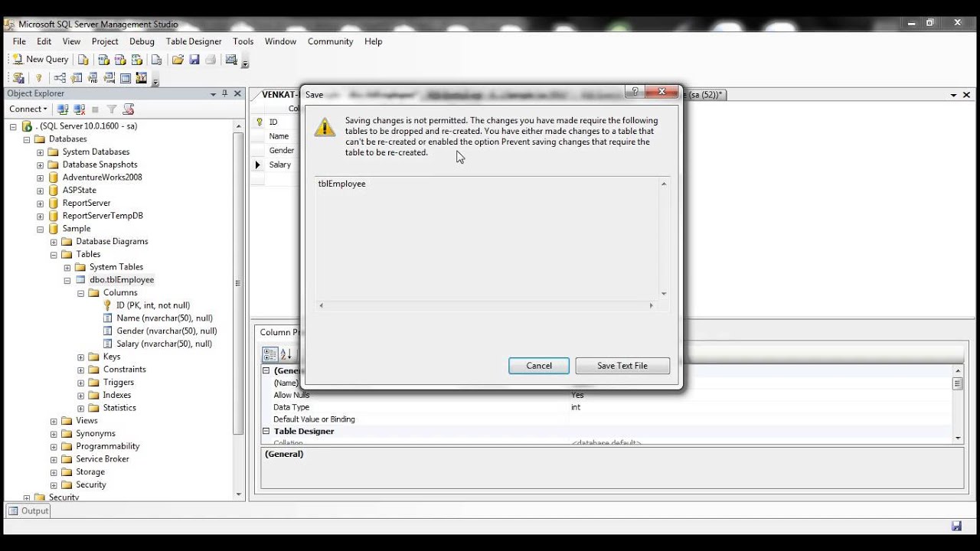The image size is (980, 551).
Task: Disconnect the server in Object Explorer
Action: pos(80,109)
